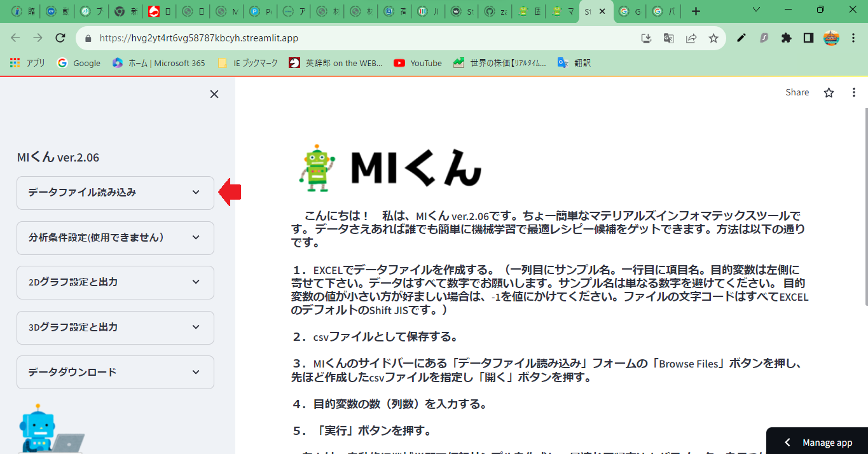Screen dimensions: 868x454
Task: Toggle the browser side panel icon
Action: pos(808,38)
